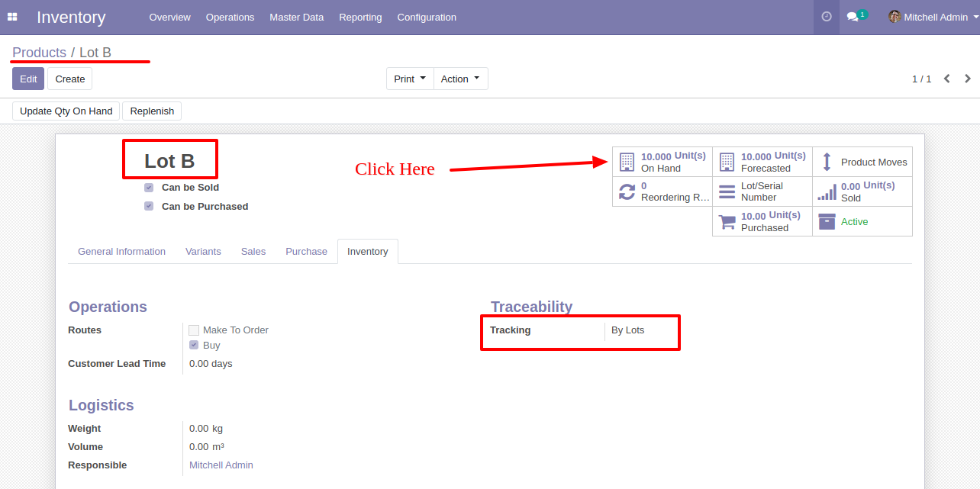The height and width of the screenshot is (489, 980).
Task: Click 0.00 Unit(s) Sold stat
Action: (862, 191)
